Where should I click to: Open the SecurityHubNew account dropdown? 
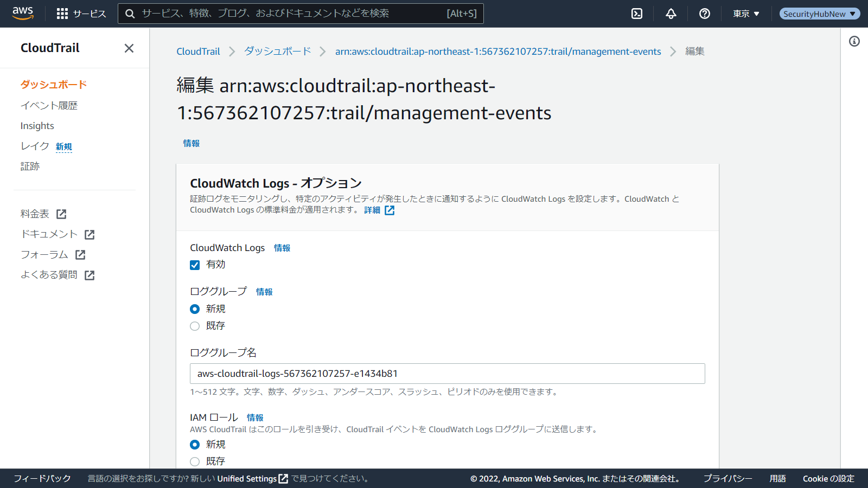click(x=819, y=14)
